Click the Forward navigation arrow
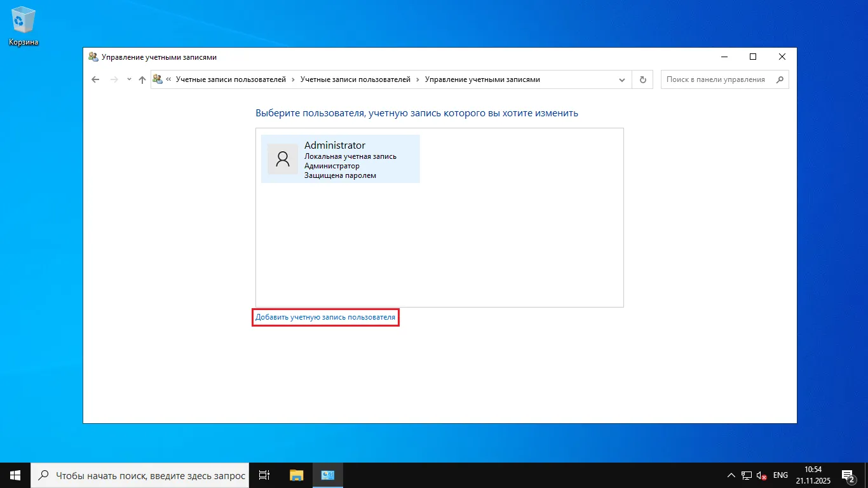868x488 pixels. click(x=114, y=79)
